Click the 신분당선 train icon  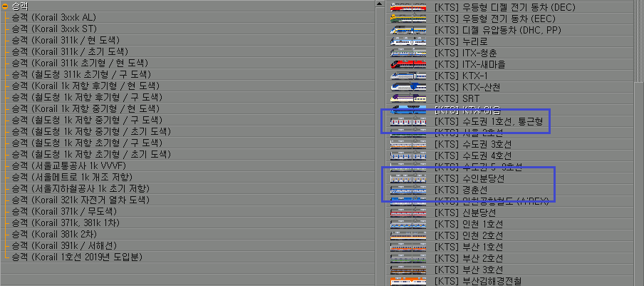[x=408, y=213]
